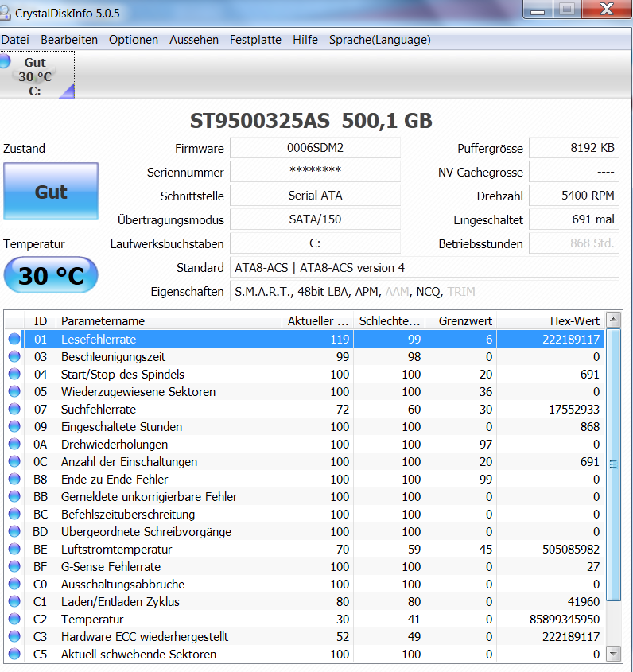Minimize the CrystalDiskInfo window
This screenshot has width=633, height=672.
tap(538, 10)
